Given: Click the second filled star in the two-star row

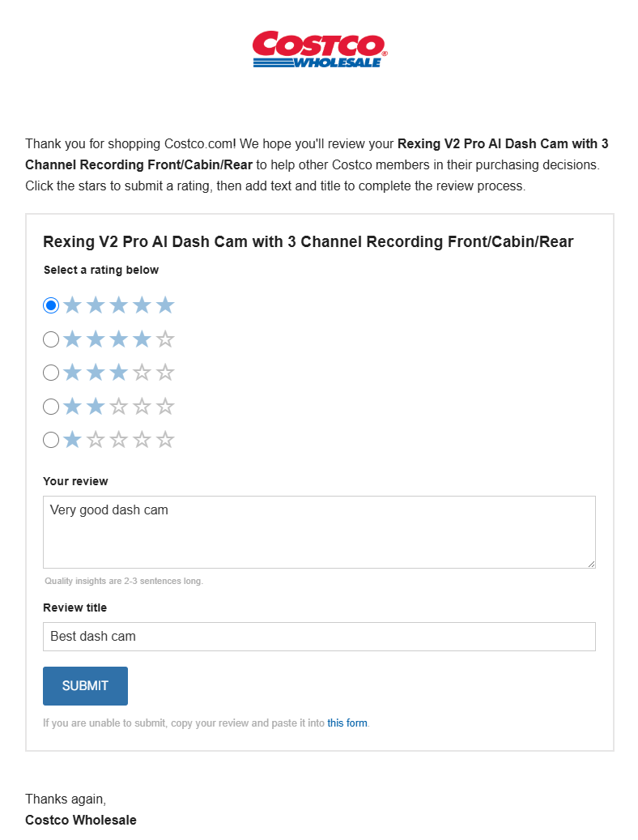Looking at the screenshot, I should (96, 407).
